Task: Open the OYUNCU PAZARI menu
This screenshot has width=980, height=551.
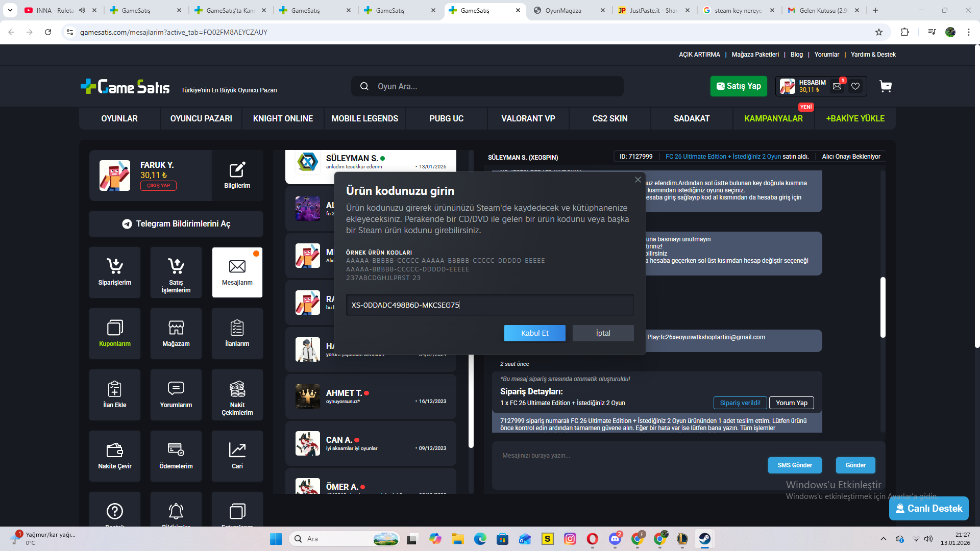Action: (x=201, y=118)
